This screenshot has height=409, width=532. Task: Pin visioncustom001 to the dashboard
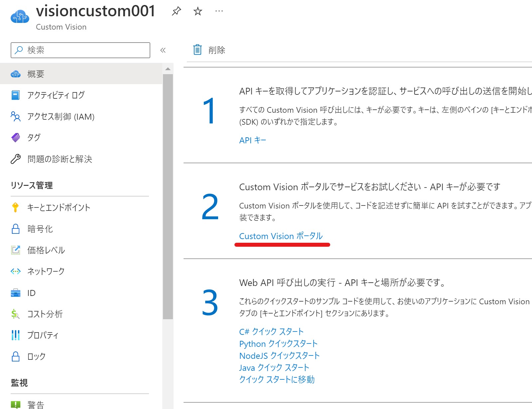click(176, 11)
